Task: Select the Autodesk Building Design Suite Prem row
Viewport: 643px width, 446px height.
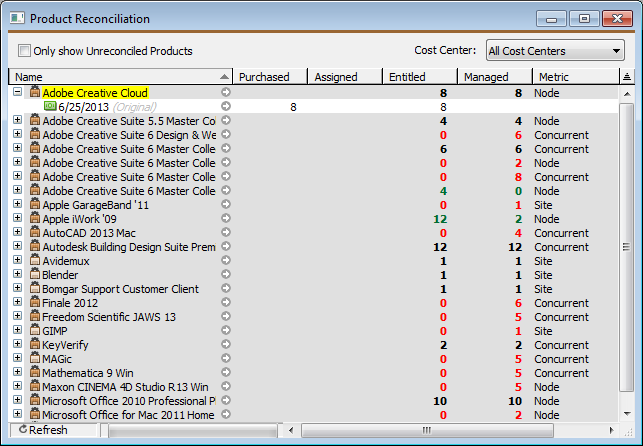Action: tap(313, 247)
